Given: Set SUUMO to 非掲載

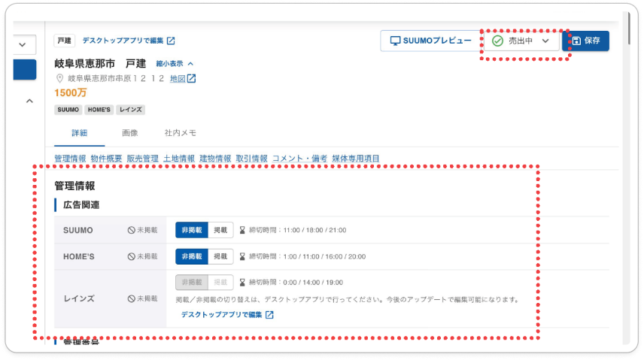Looking at the screenshot, I should pos(192,230).
